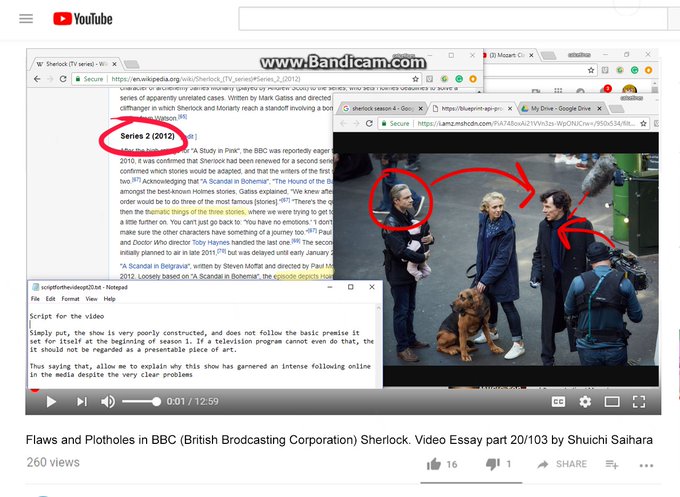The height and width of the screenshot is (497, 680).
Task: Open "A Scandal in Bohemia" link
Action: (235, 181)
